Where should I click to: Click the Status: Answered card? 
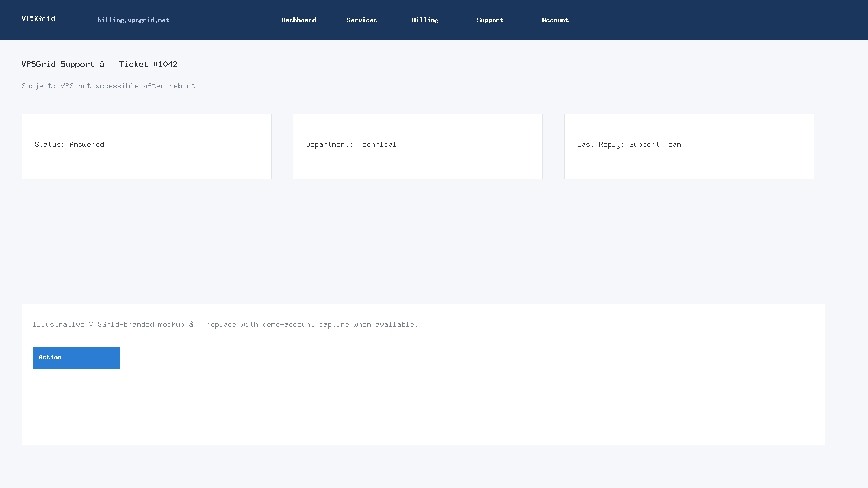click(146, 146)
